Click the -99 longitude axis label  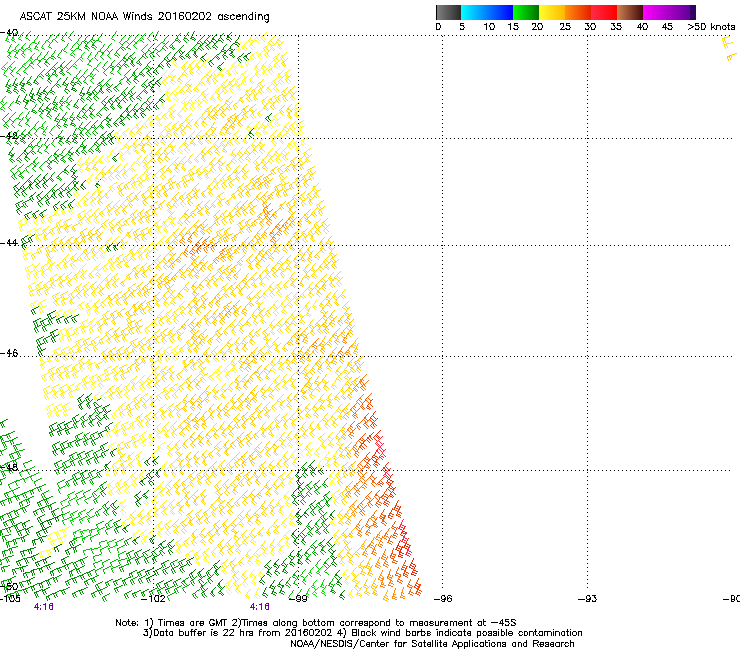[298, 599]
